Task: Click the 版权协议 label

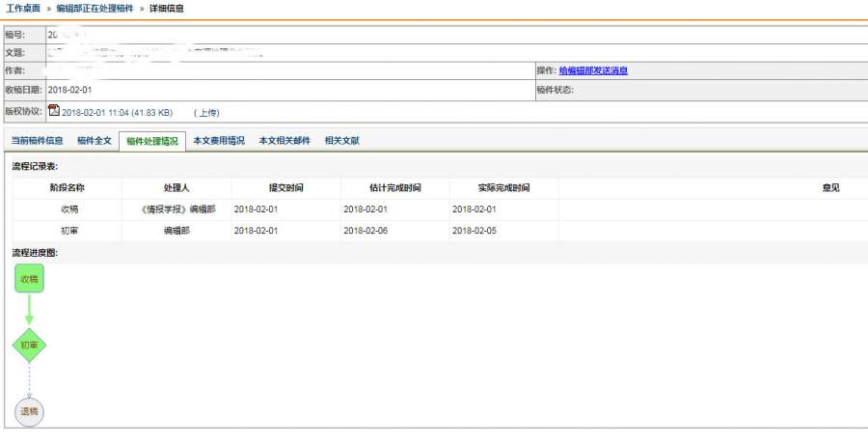Action: pyautogui.click(x=23, y=111)
